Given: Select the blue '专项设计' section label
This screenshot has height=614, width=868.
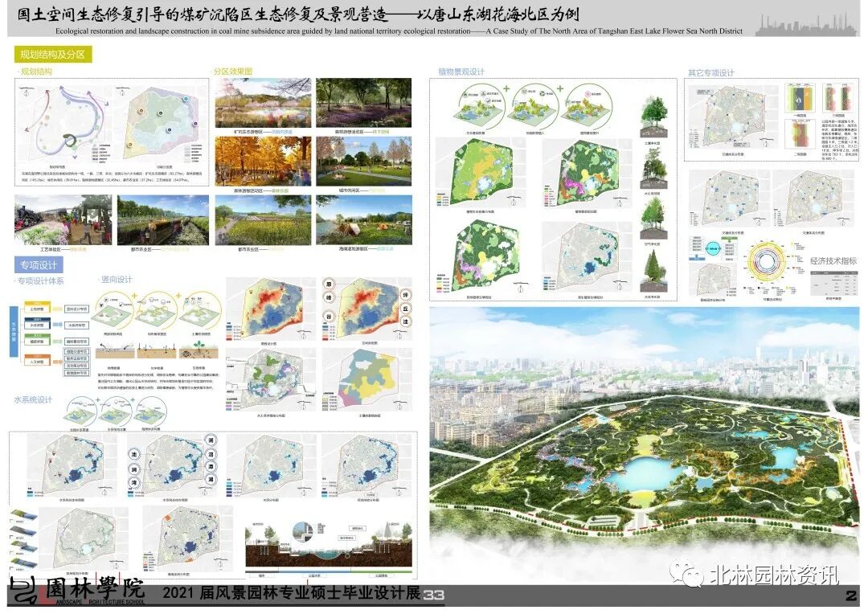Looking at the screenshot, I should click(39, 264).
